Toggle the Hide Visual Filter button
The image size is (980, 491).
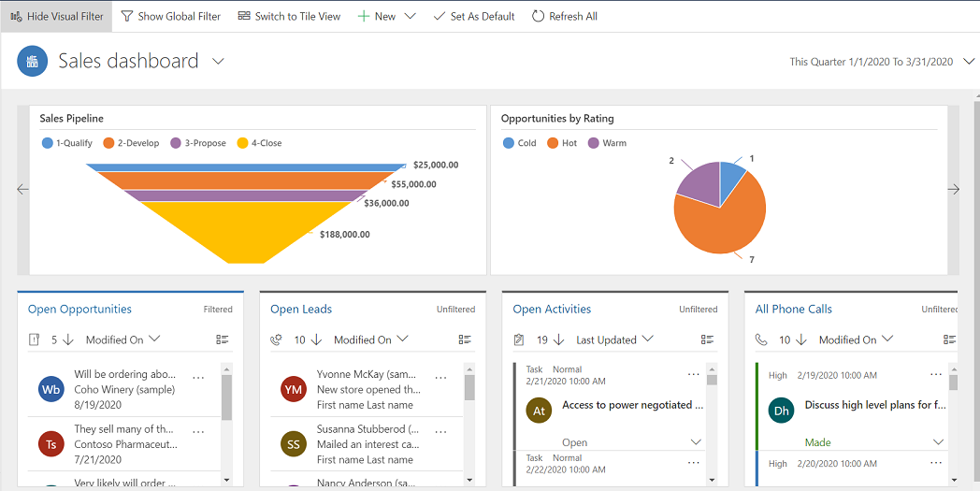[56, 16]
